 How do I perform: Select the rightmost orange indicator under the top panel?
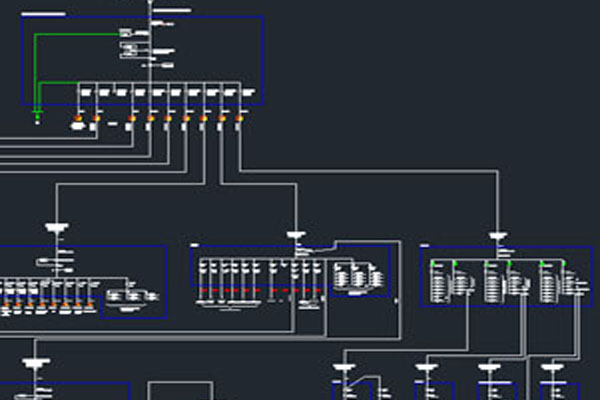pos(240,119)
